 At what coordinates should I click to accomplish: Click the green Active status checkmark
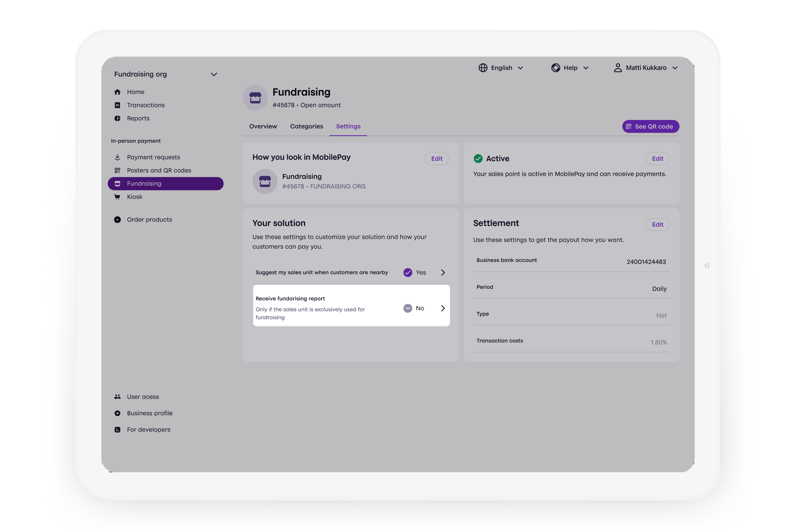point(478,159)
